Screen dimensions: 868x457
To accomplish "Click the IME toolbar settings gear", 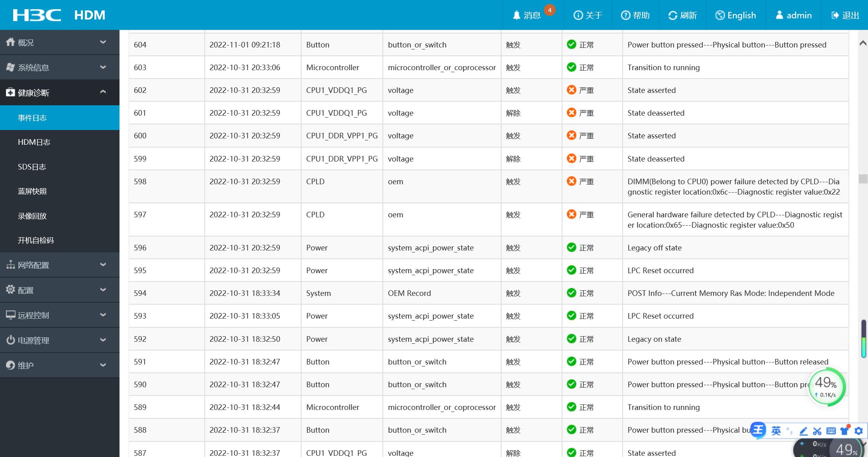I will point(859,431).
